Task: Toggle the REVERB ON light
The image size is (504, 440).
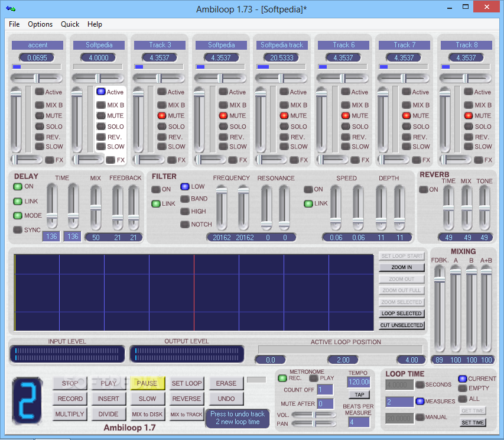Action: click(x=424, y=189)
